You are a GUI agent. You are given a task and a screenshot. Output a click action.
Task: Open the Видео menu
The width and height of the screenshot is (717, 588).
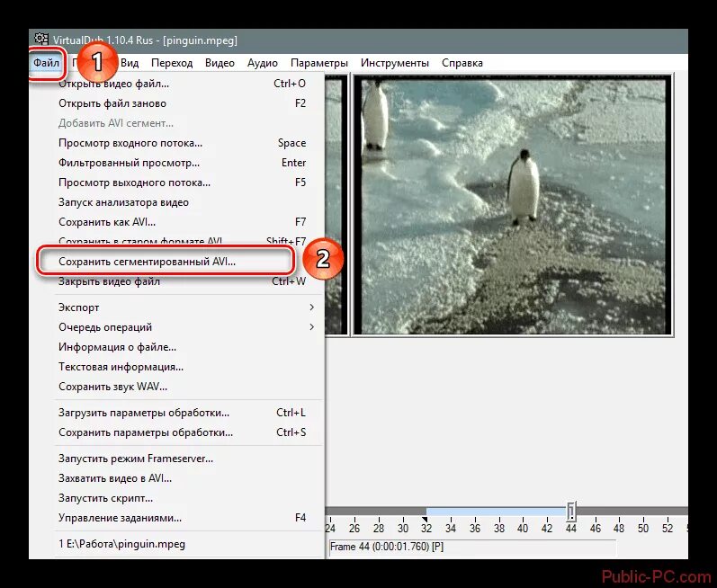point(220,63)
